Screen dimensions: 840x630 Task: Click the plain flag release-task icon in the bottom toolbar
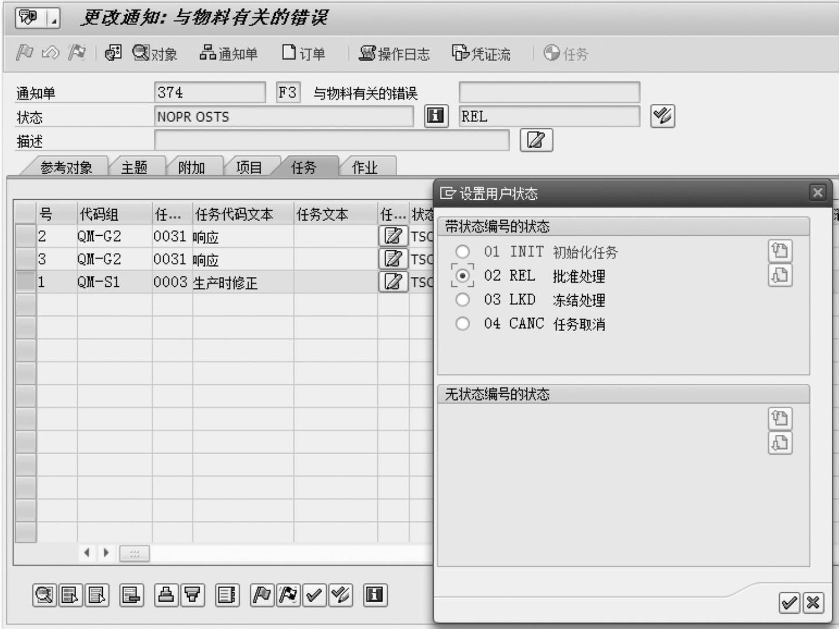tap(262, 595)
